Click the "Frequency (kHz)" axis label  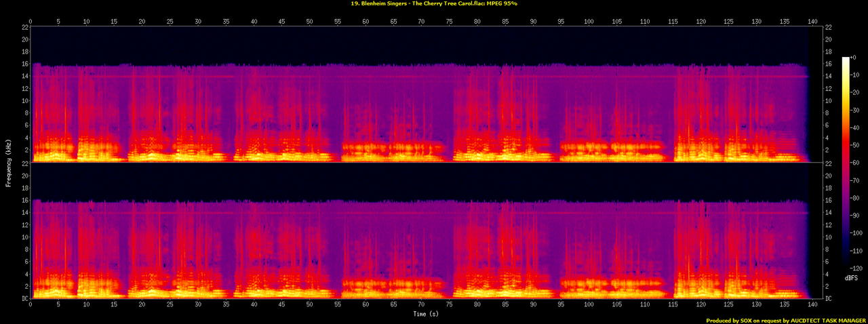(x=7, y=162)
